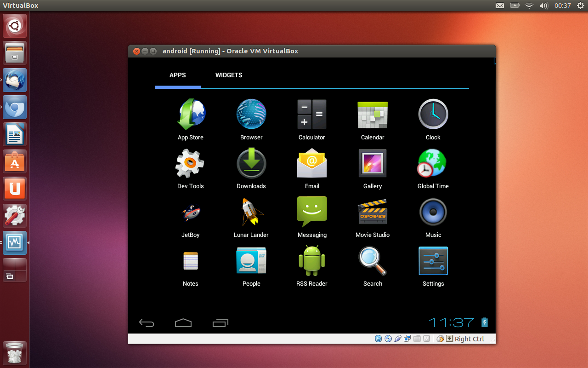Tap the Android back button
Viewport: 588px width, 368px height.
(147, 323)
